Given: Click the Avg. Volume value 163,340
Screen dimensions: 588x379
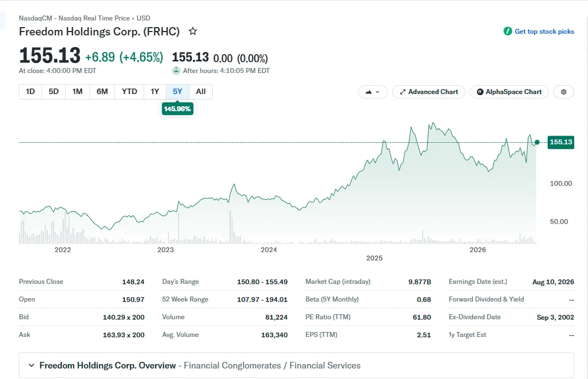Looking at the screenshot, I should point(275,335).
